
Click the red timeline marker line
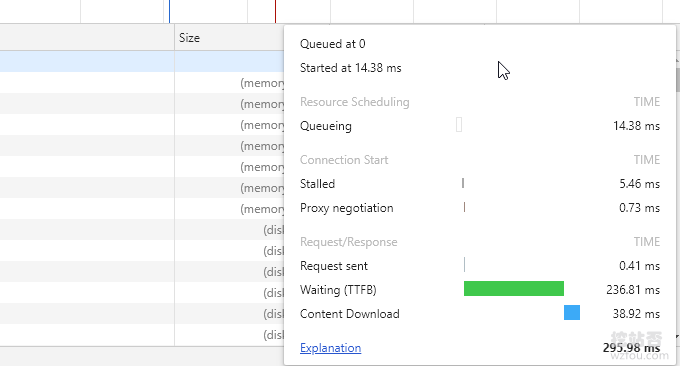pos(275,11)
